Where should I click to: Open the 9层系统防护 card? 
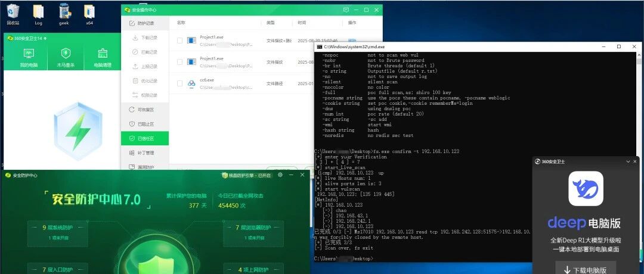57,233
